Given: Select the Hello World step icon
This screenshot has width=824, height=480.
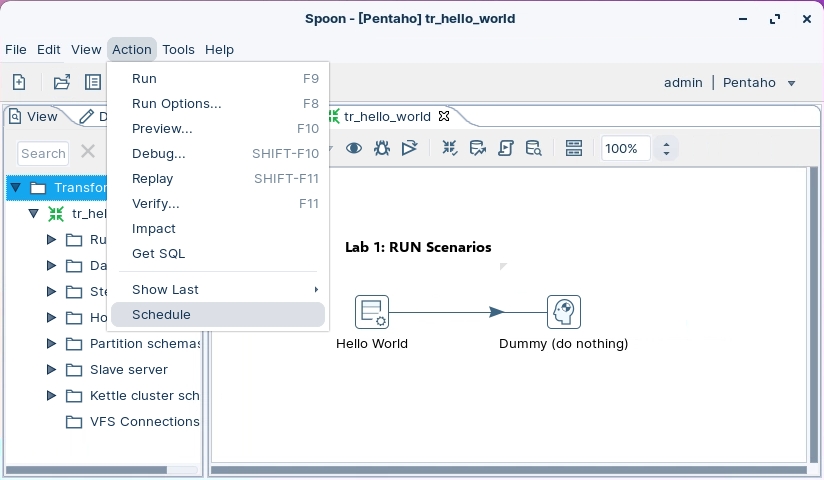Looking at the screenshot, I should [x=372, y=312].
